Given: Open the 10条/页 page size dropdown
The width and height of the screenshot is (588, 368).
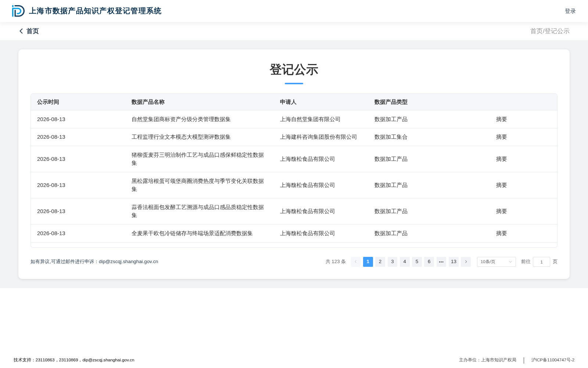Looking at the screenshot, I should (496, 262).
